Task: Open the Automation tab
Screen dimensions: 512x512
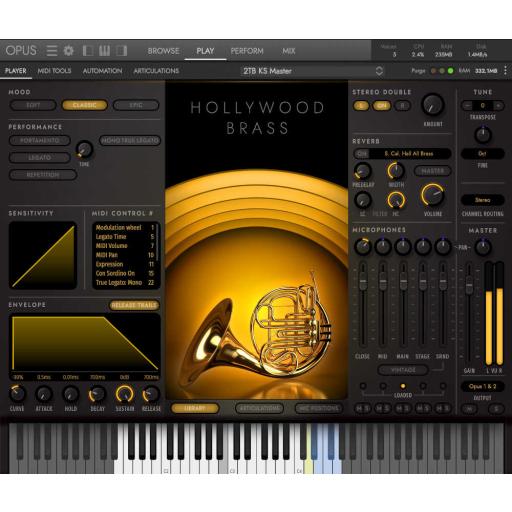Action: [102, 71]
